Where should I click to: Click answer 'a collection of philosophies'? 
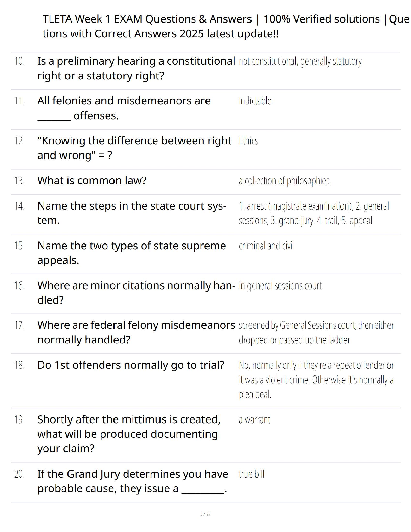pyautogui.click(x=284, y=181)
